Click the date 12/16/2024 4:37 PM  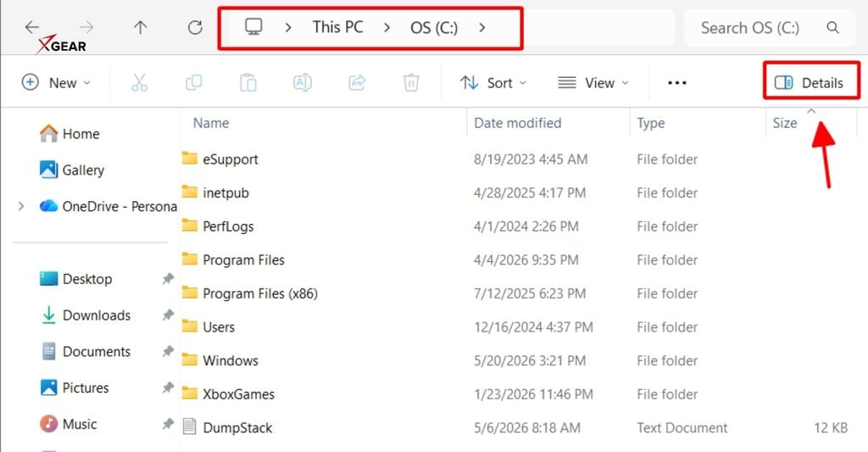[x=533, y=326]
